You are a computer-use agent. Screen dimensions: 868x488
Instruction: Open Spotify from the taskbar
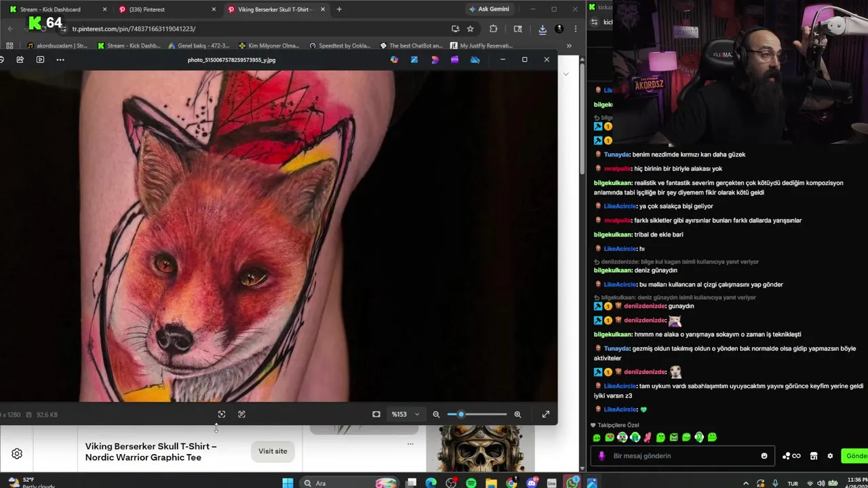pos(471,483)
